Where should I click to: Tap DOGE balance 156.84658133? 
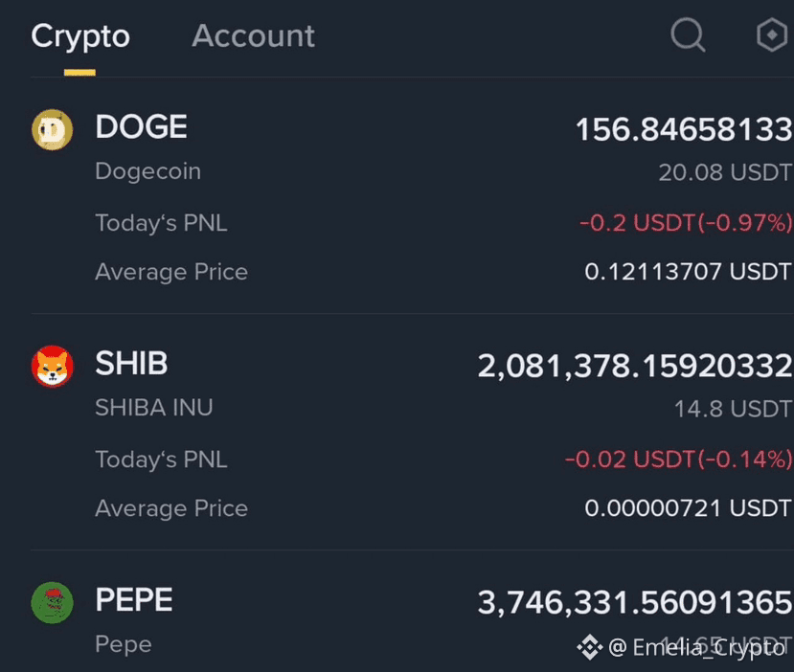coord(684,129)
